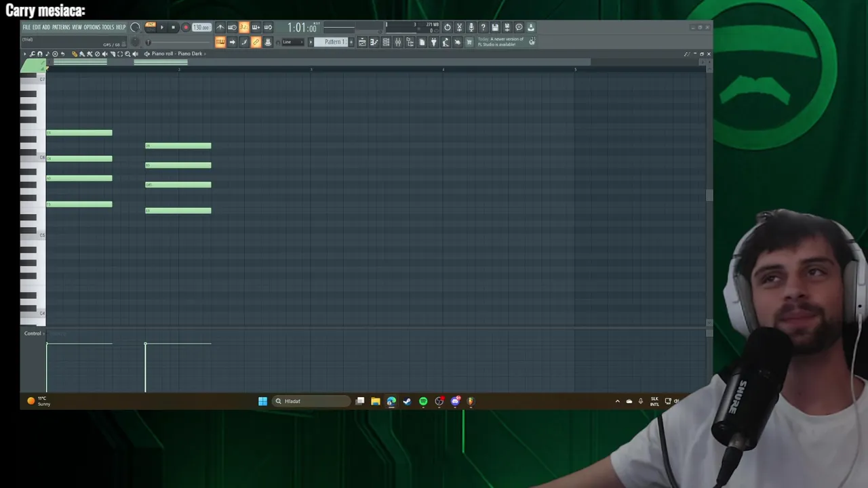Click the tempo tapper icon
Image resolution: width=868 pixels, height=488 pixels.
tap(446, 42)
